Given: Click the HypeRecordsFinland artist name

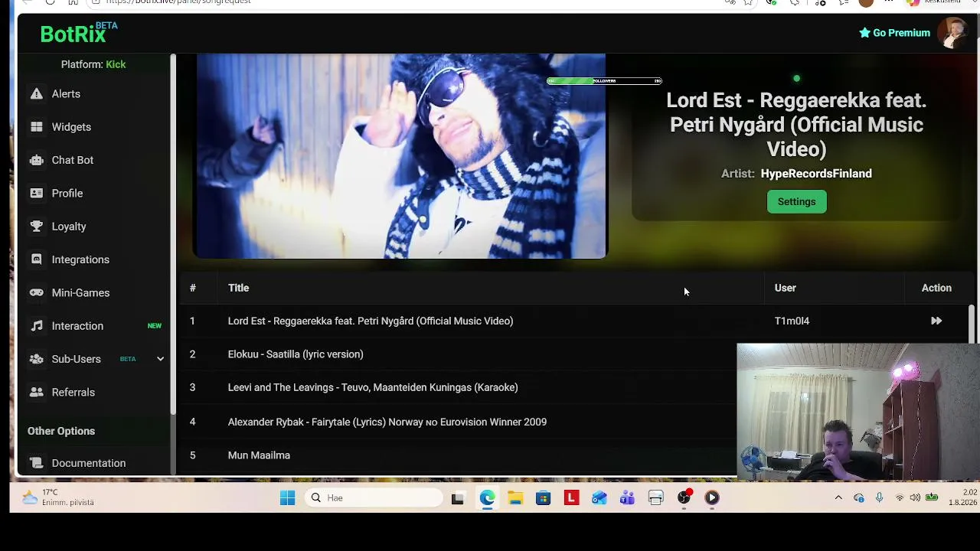Looking at the screenshot, I should point(816,174).
